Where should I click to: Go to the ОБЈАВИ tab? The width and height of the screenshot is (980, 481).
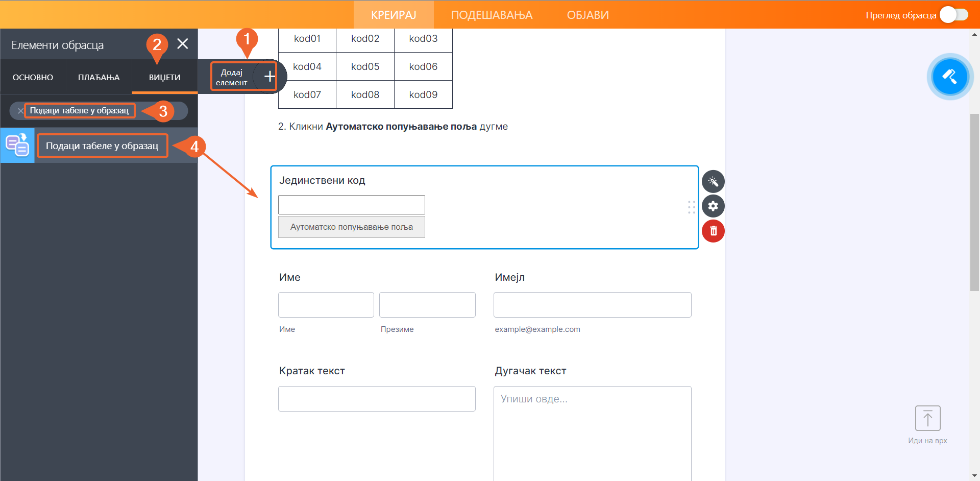pyautogui.click(x=587, y=15)
